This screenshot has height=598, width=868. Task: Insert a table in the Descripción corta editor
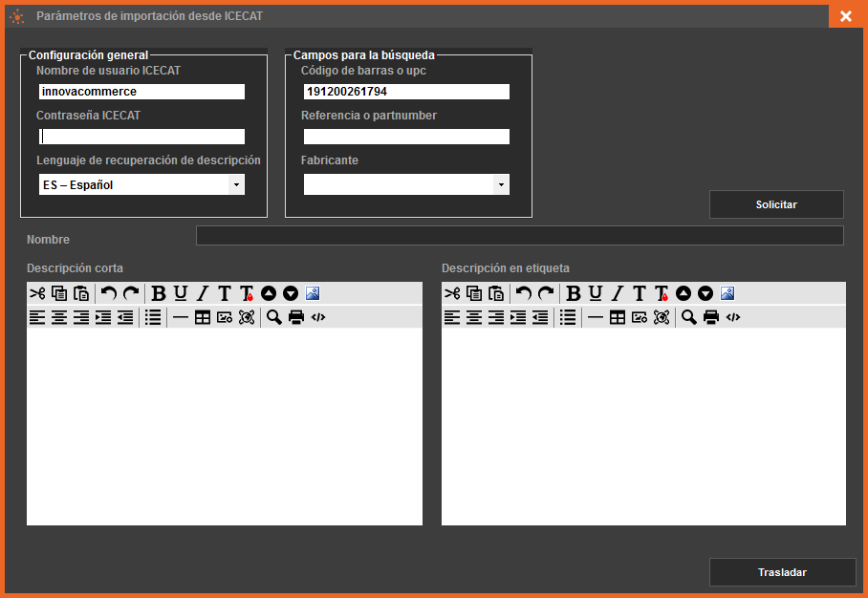(x=203, y=318)
